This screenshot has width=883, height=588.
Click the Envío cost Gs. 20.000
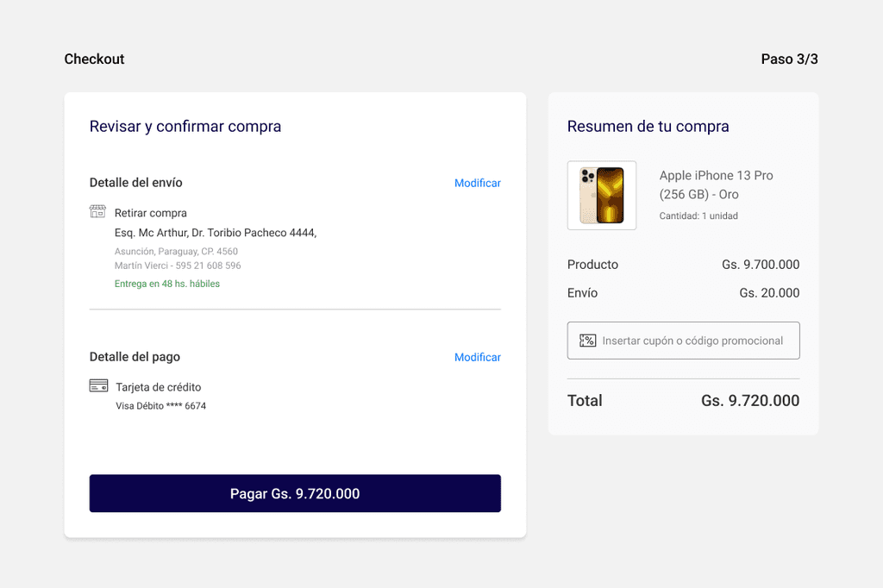[769, 293]
